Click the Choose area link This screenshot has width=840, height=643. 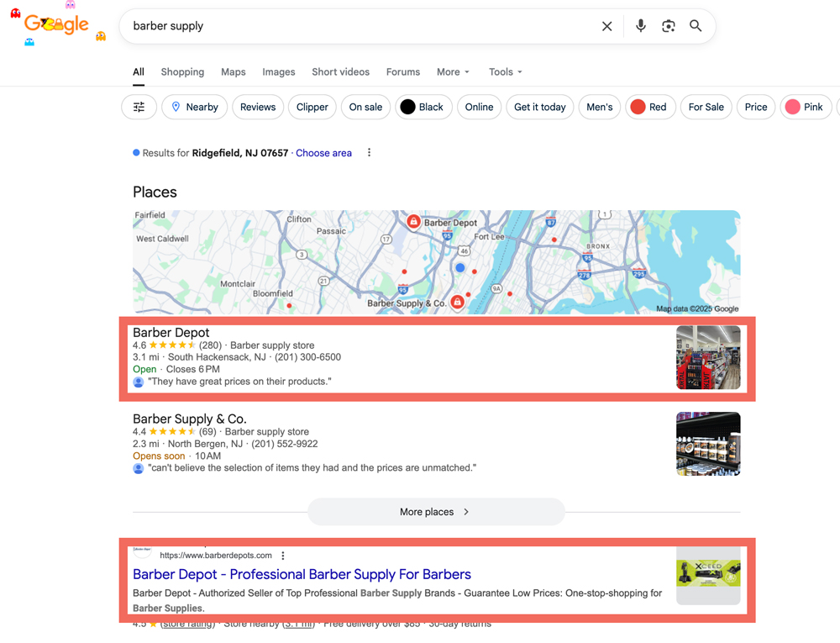pos(323,153)
